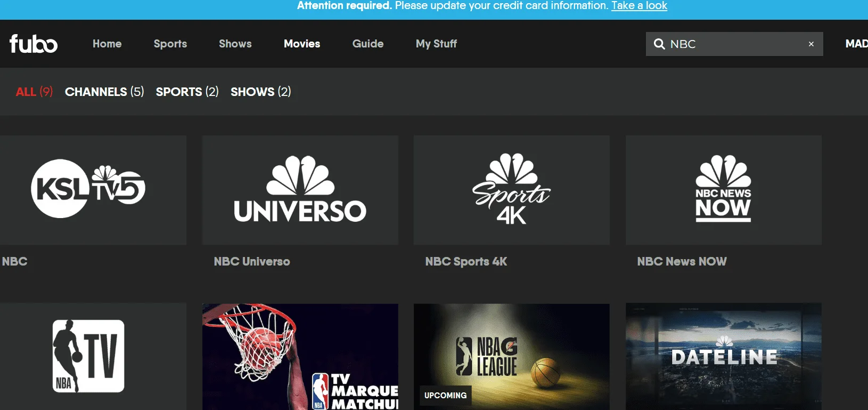868x410 pixels.
Task: Clear the NBC search text
Action: [811, 44]
